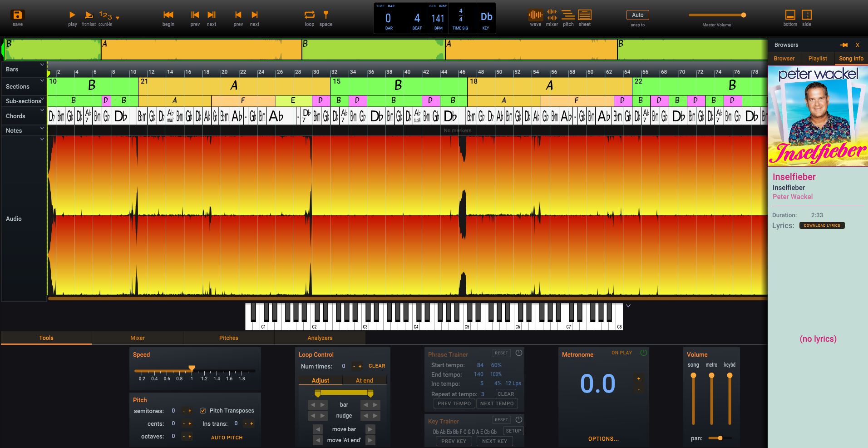Open the Playlist tab
This screenshot has height=448, width=868.
[817, 59]
